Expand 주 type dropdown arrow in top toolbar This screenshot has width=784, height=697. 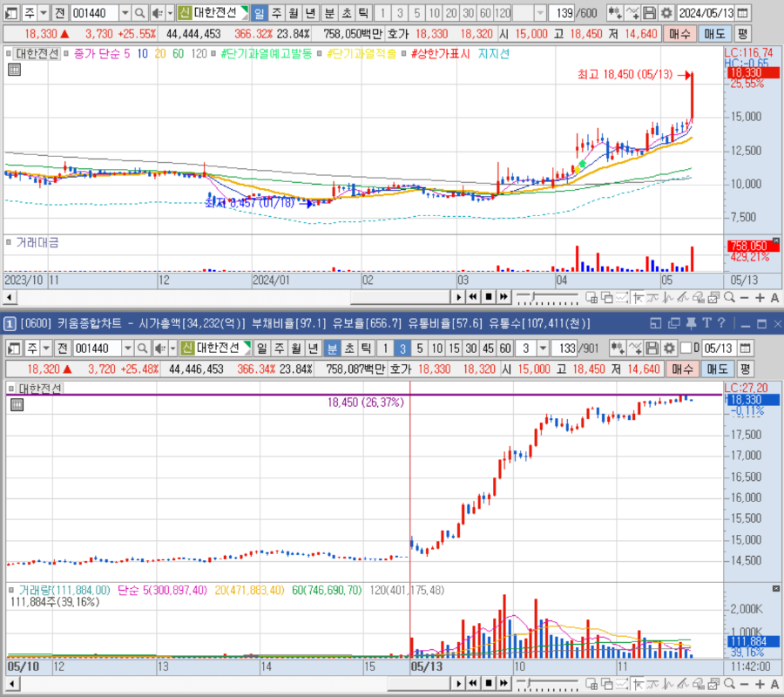(x=44, y=12)
